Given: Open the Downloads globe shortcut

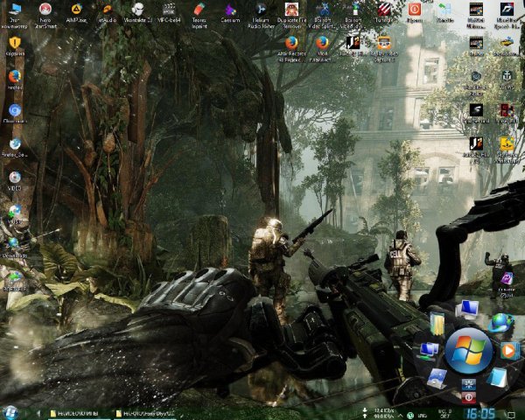Looking at the screenshot, I should tap(15, 248).
